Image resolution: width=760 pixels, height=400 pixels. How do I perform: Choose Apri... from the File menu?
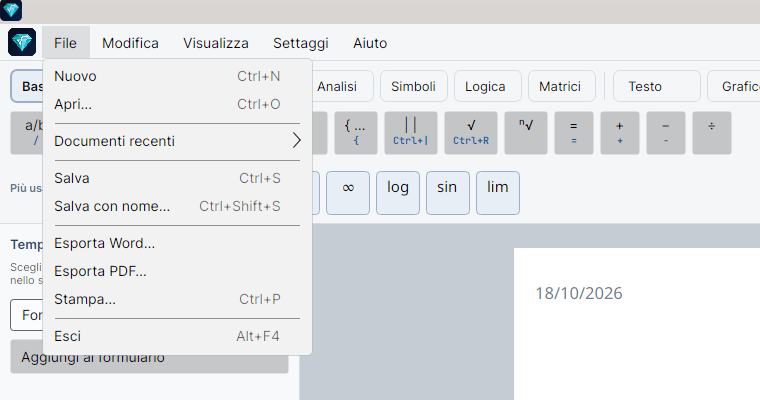coord(177,104)
